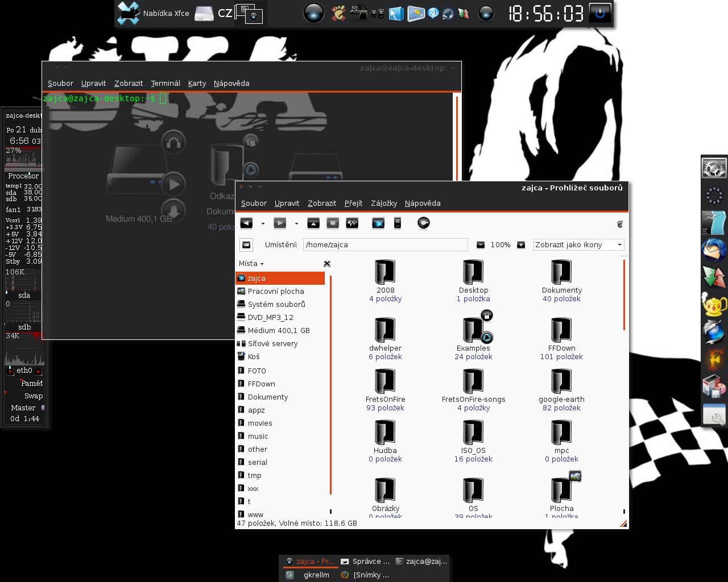The height and width of the screenshot is (582, 728).
Task: Switch to the 'zajca@zaj...' terminal taskbar button
Action: 421,562
